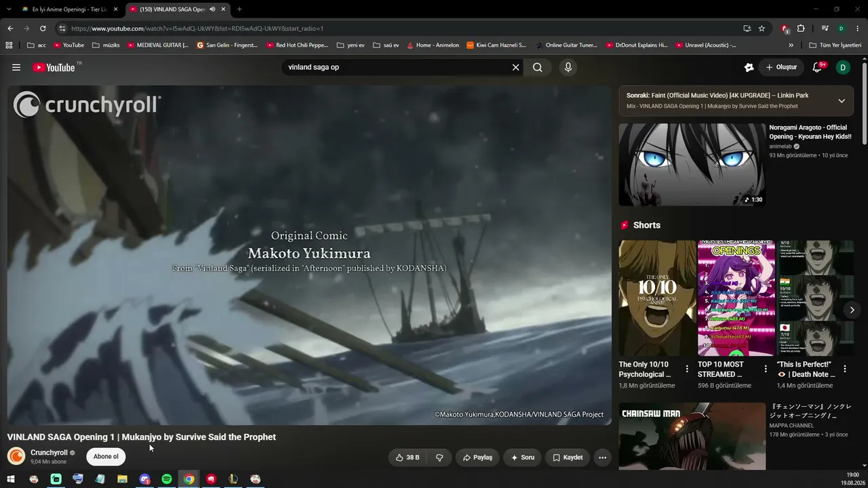The height and width of the screenshot is (488, 868).
Task: Click the Noragami Aragoto video thumbnail
Action: pyautogui.click(x=692, y=164)
